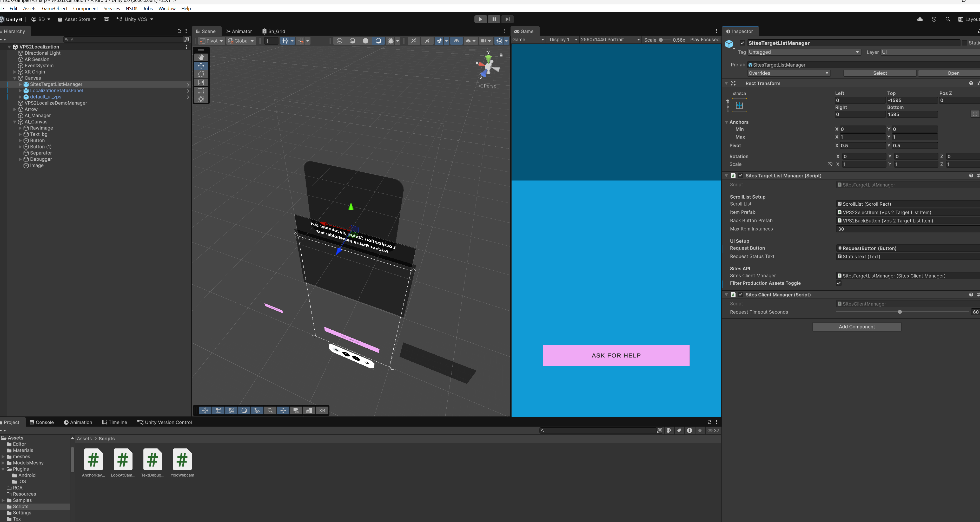
Task: Toggle 2D view mode
Action: (414, 41)
